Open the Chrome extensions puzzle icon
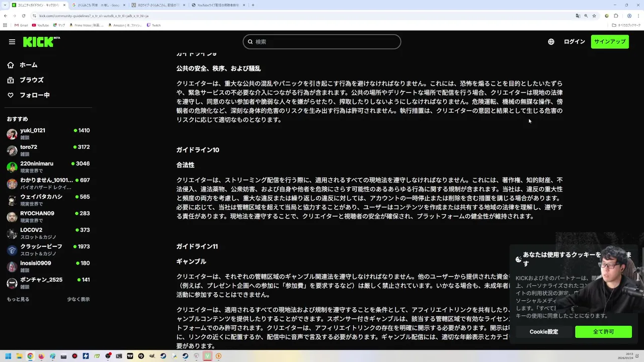Screen dimensions: 644x362 coord(616,16)
